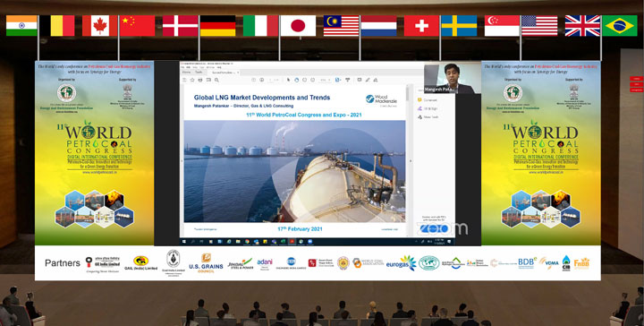Switch to the Tools tab in Acrobat
644x326 pixels.
tap(199, 73)
